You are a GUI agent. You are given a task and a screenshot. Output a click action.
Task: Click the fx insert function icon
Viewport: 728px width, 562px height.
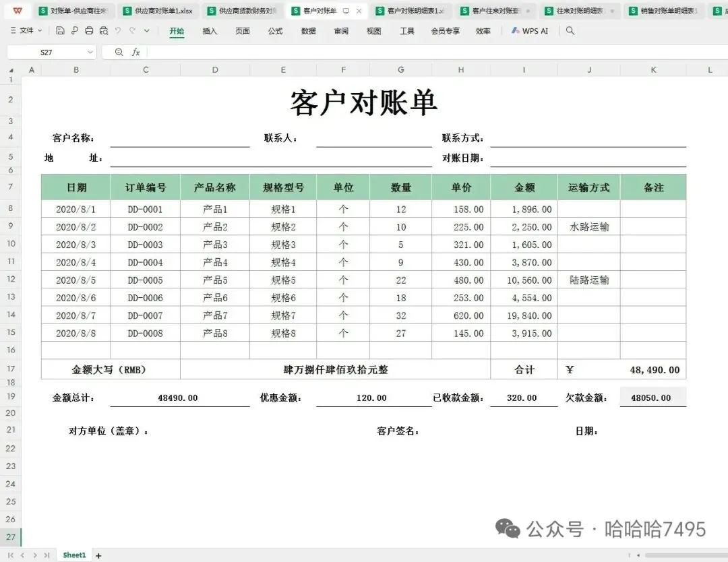tap(135, 52)
